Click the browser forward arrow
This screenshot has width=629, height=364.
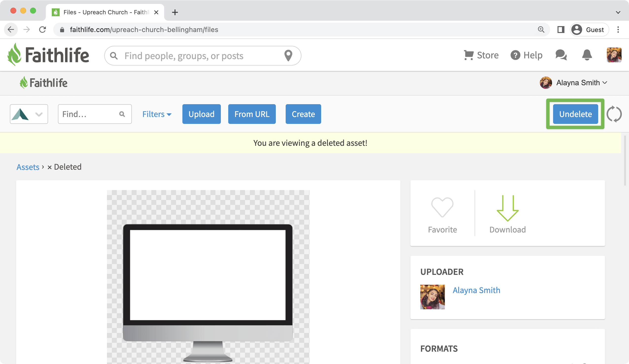(x=26, y=30)
